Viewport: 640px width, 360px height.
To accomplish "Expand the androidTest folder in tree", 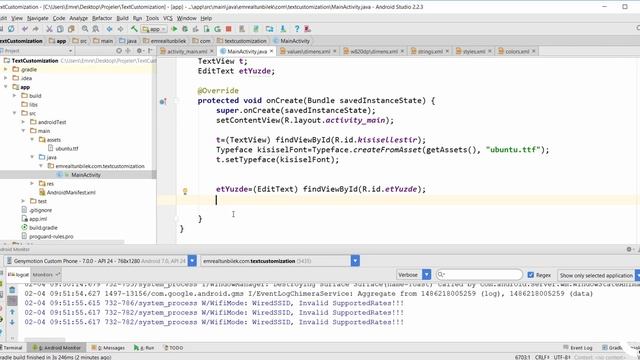I will 23,122.
